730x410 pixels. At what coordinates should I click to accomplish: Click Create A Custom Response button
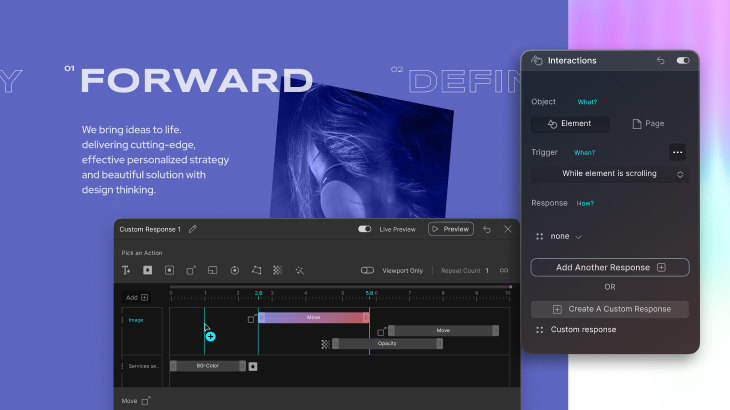point(610,309)
